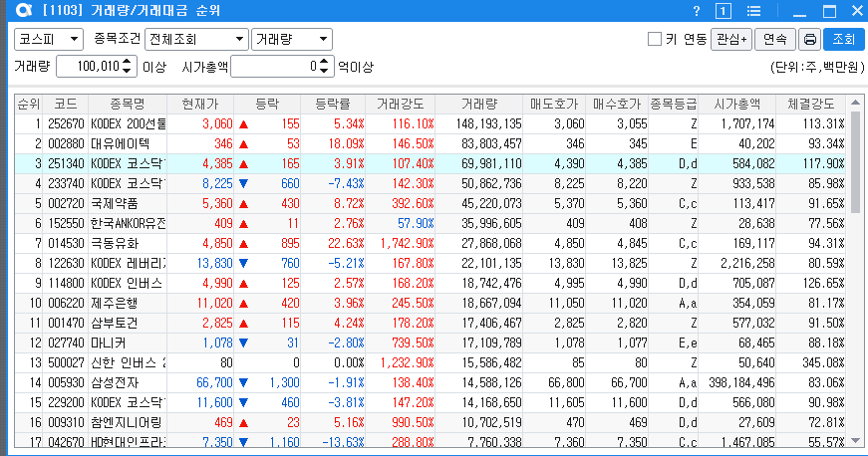Open the list menu icon in title bar
868x456 pixels.
(753, 11)
